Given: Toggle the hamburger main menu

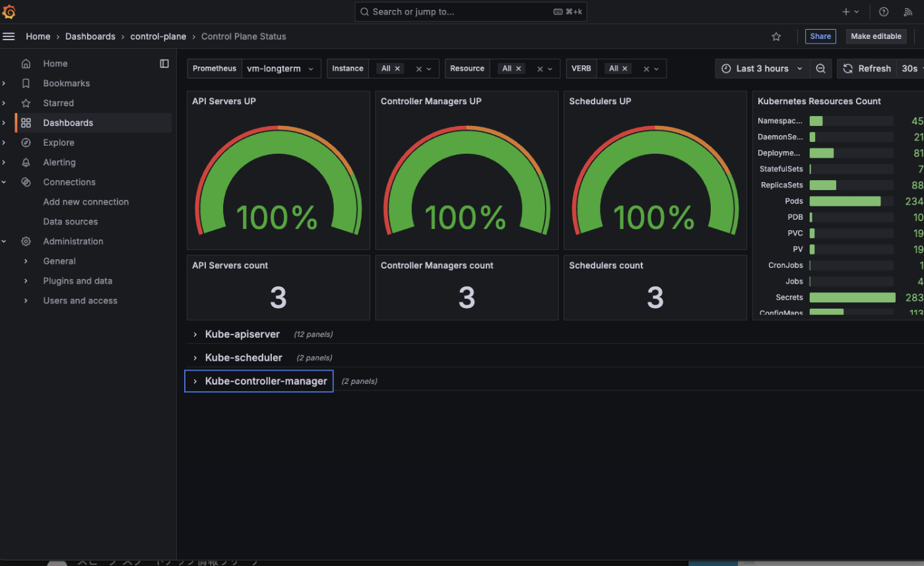Looking at the screenshot, I should 9,36.
